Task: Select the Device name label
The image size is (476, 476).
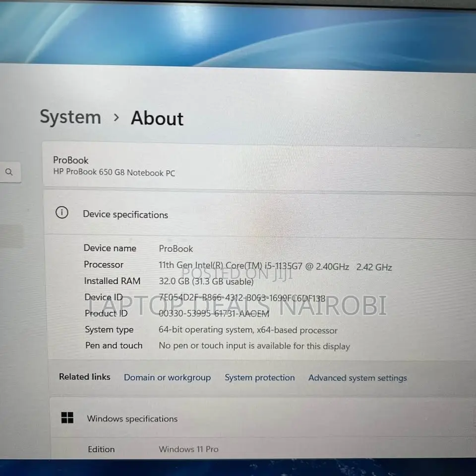Action: (x=110, y=248)
